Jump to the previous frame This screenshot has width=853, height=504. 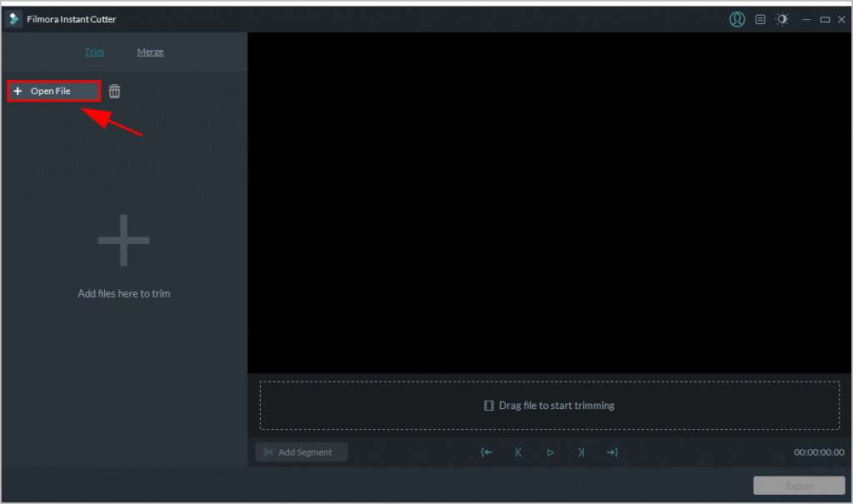(518, 452)
